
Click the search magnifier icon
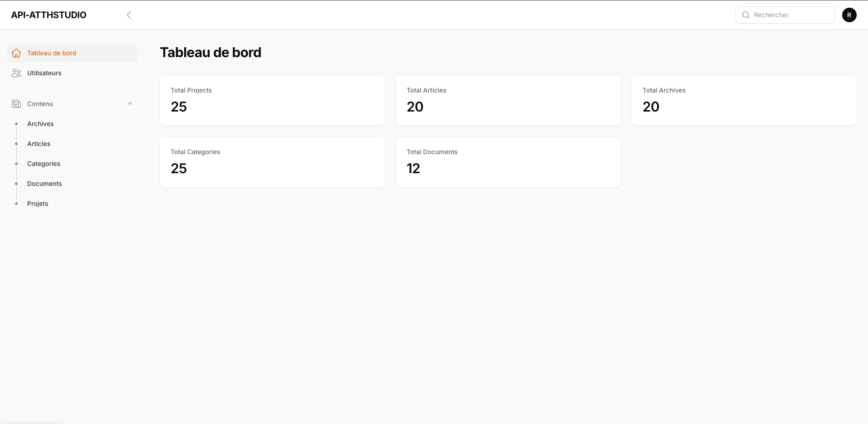(x=745, y=15)
